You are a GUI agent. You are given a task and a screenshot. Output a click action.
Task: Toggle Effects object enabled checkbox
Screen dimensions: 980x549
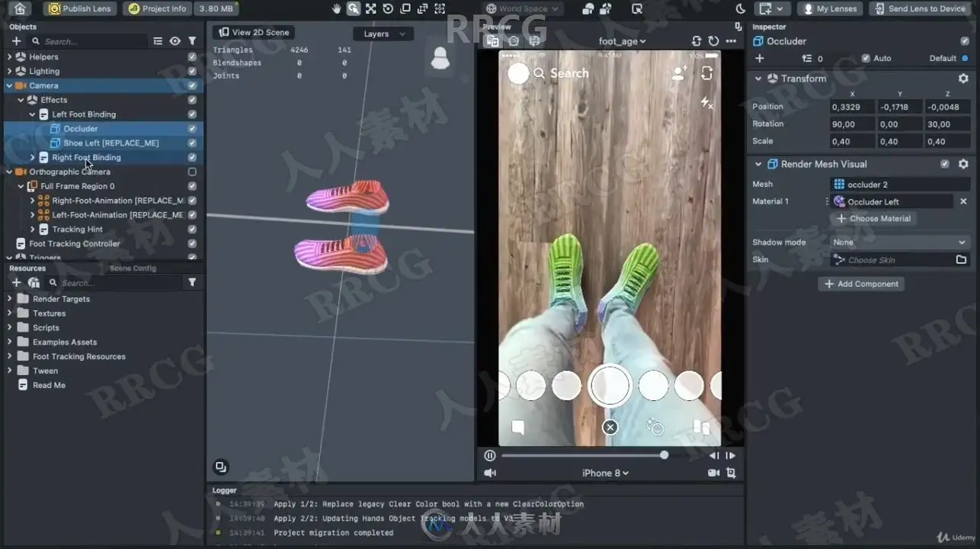coord(192,100)
